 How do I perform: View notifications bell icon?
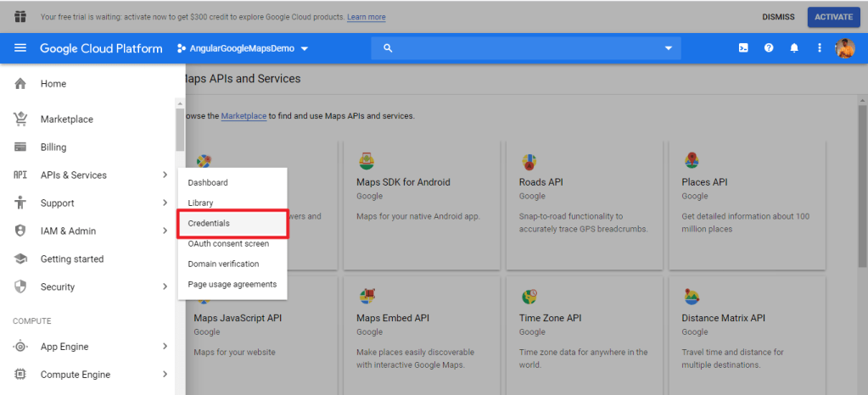point(794,48)
